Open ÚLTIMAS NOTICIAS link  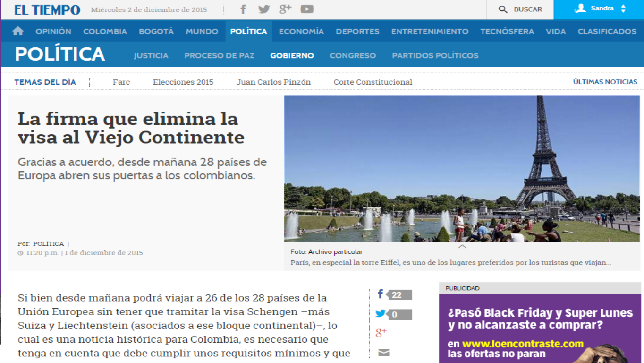(605, 82)
